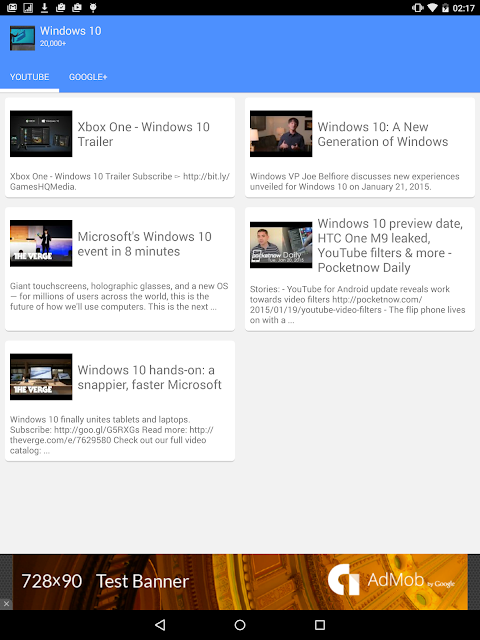Open the Xbox One Windows 10 Trailer thumbnail
The width and height of the screenshot is (480, 640).
point(41,133)
